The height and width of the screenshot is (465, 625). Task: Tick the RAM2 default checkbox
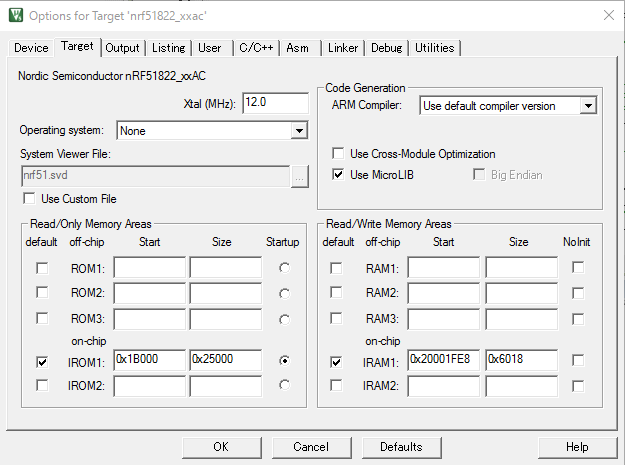(336, 292)
